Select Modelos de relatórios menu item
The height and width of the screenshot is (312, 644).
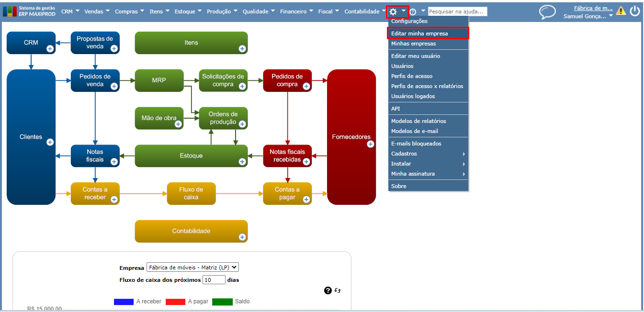click(x=429, y=121)
